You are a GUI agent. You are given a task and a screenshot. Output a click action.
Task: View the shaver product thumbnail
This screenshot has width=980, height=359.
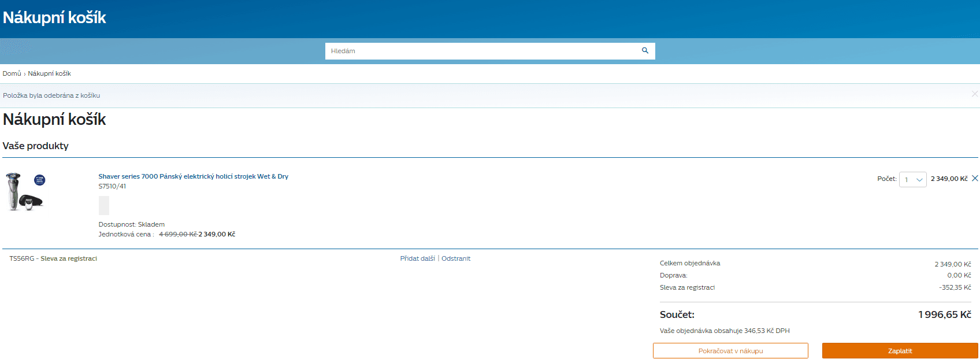coord(25,191)
